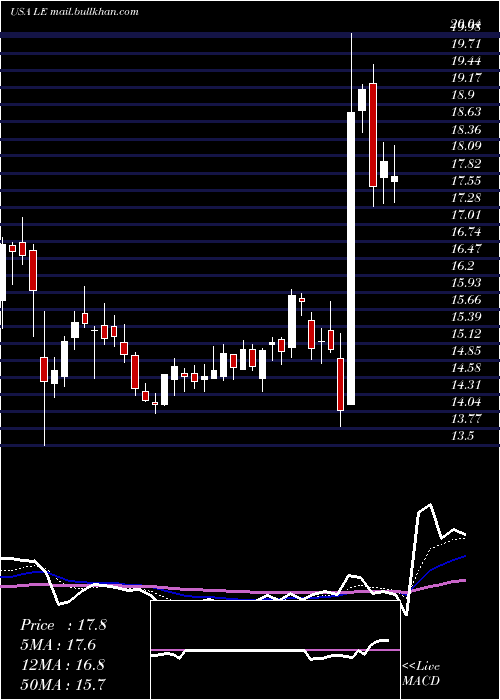The height and width of the screenshot is (700, 500).
Task: Click the 19.17 price axis label
Action: click(467, 78)
